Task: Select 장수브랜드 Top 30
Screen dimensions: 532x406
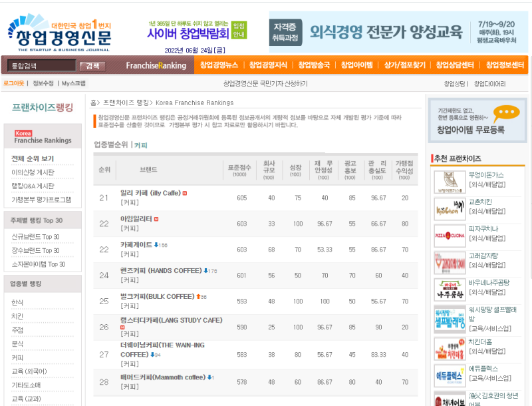Action: [x=36, y=250]
